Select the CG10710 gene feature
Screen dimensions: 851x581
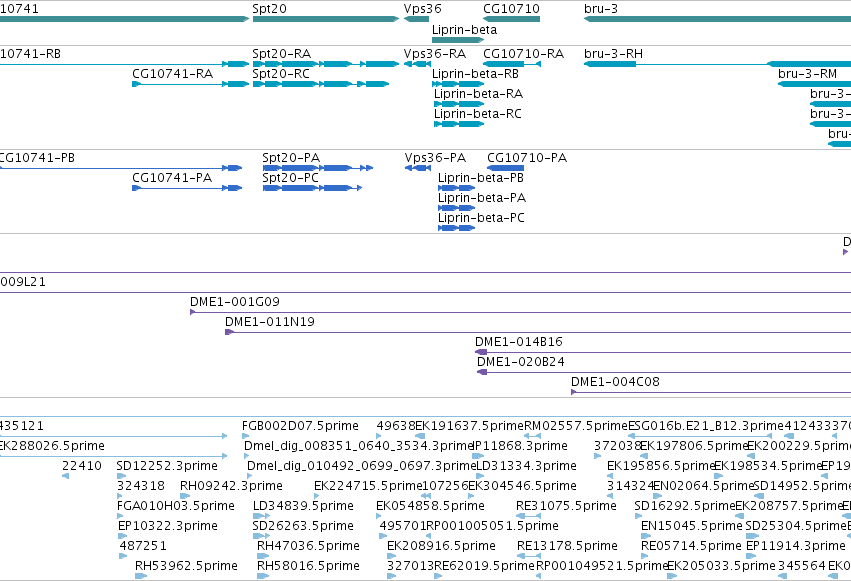tap(511, 19)
